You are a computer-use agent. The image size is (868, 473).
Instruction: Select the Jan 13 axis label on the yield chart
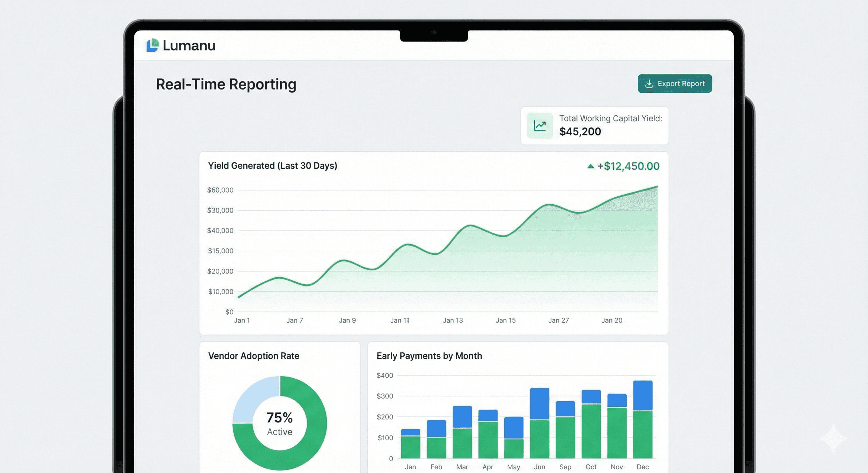click(453, 320)
